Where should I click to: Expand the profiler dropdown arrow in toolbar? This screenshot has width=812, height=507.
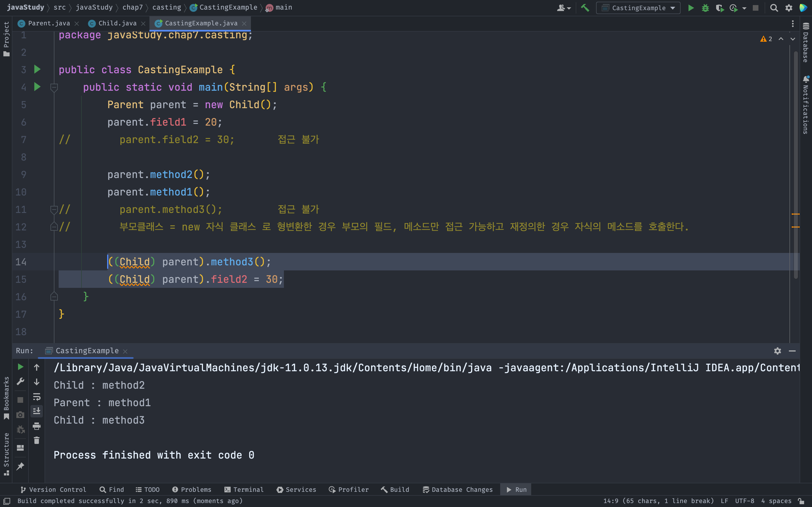click(x=744, y=8)
